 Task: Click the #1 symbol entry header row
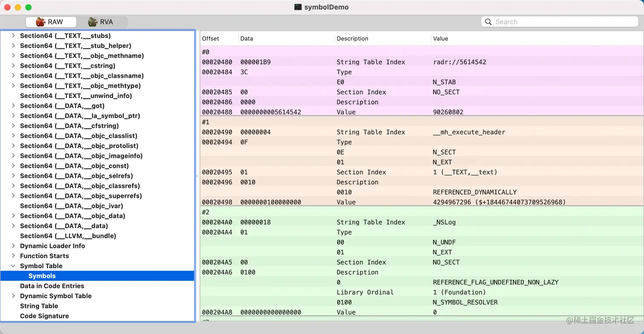422,122
